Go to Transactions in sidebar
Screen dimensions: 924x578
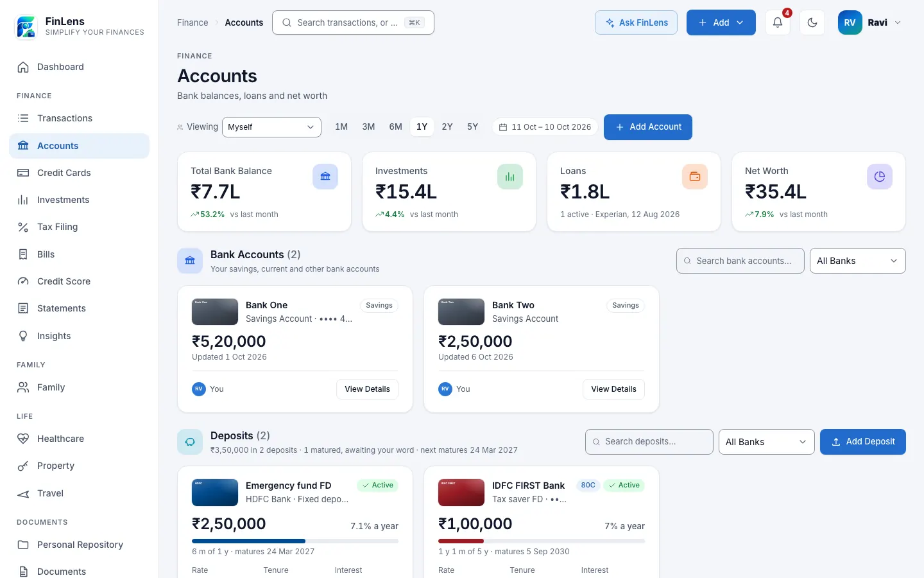point(80,118)
